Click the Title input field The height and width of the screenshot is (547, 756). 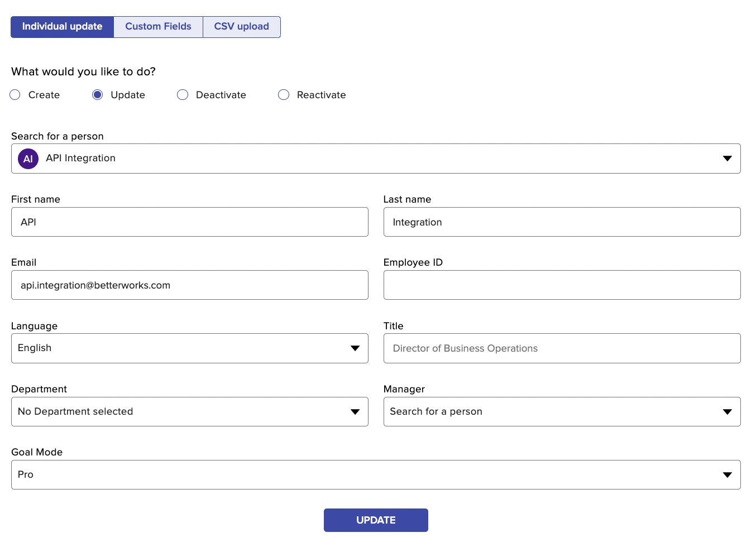tap(562, 348)
